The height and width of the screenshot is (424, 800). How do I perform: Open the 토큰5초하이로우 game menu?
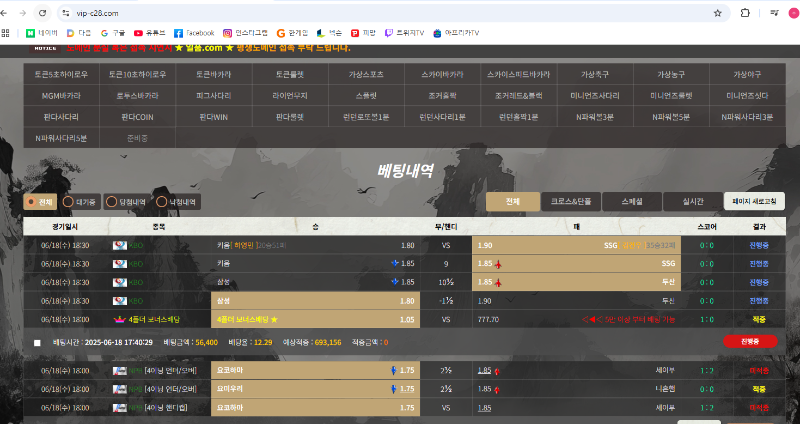[61, 74]
